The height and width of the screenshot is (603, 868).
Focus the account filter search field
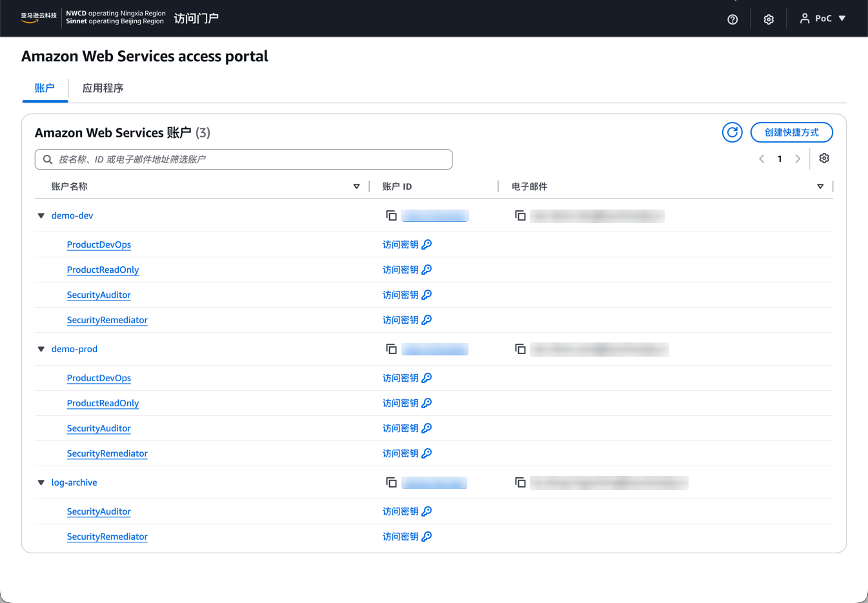click(243, 159)
